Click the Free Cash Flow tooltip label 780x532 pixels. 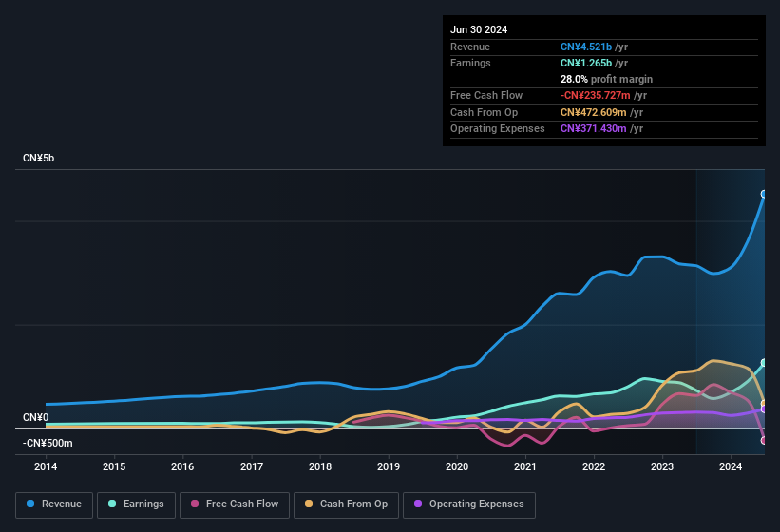(486, 95)
